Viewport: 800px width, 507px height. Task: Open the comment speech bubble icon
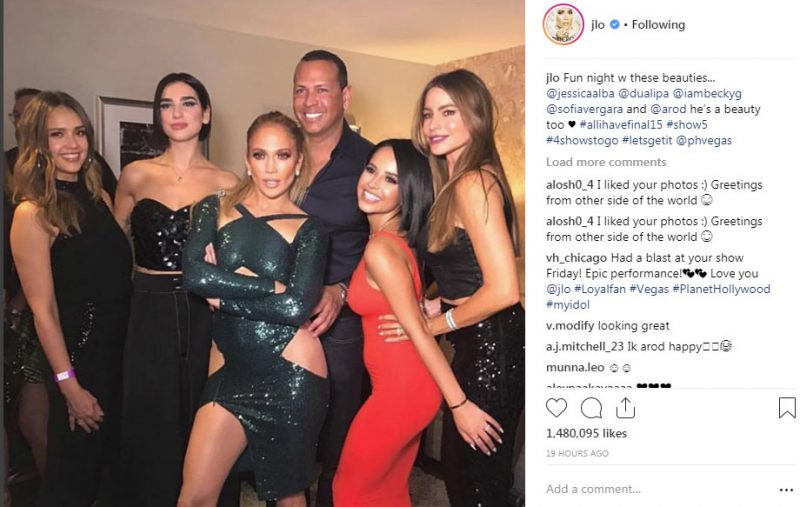[x=591, y=408]
